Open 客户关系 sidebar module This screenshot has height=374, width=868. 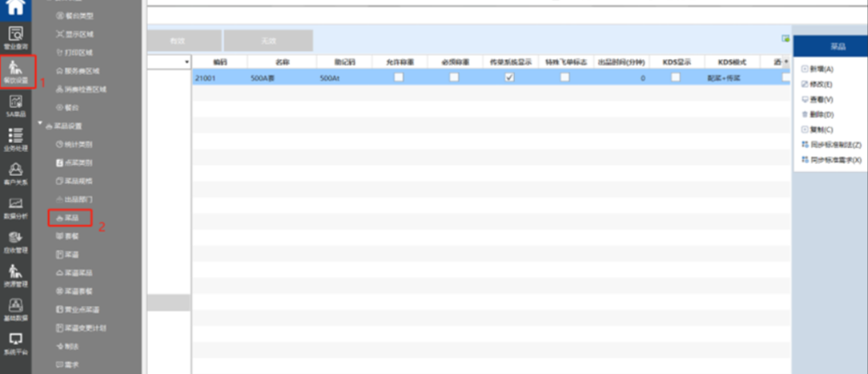pos(16,173)
